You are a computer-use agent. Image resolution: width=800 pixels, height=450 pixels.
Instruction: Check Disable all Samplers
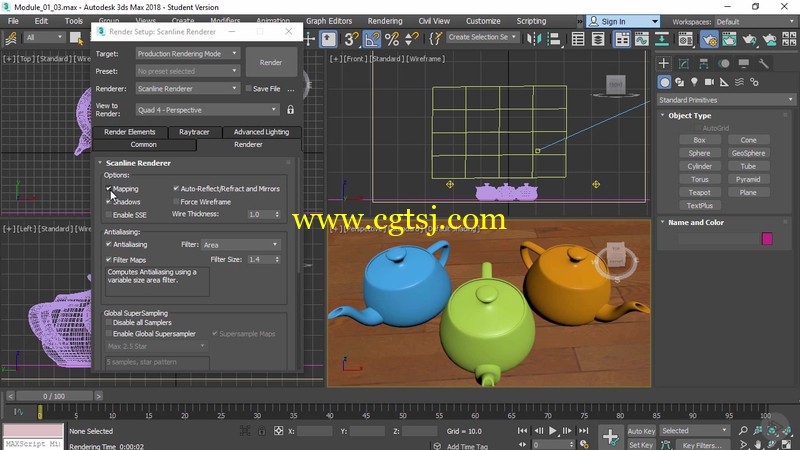click(109, 322)
